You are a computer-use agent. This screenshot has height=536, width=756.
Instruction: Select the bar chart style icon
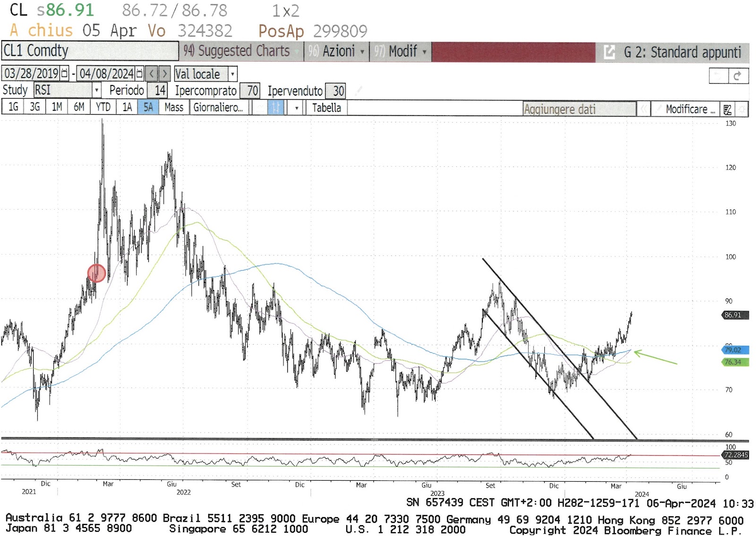click(x=275, y=108)
